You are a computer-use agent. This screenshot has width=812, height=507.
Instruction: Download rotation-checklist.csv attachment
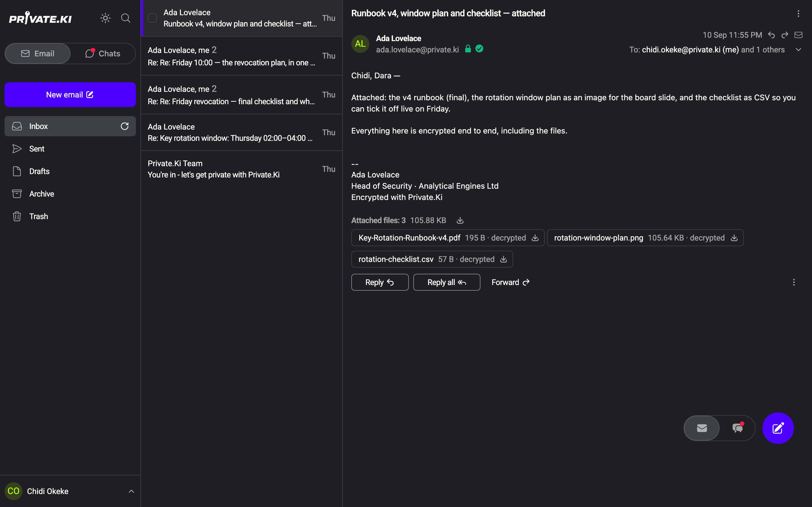point(503,259)
